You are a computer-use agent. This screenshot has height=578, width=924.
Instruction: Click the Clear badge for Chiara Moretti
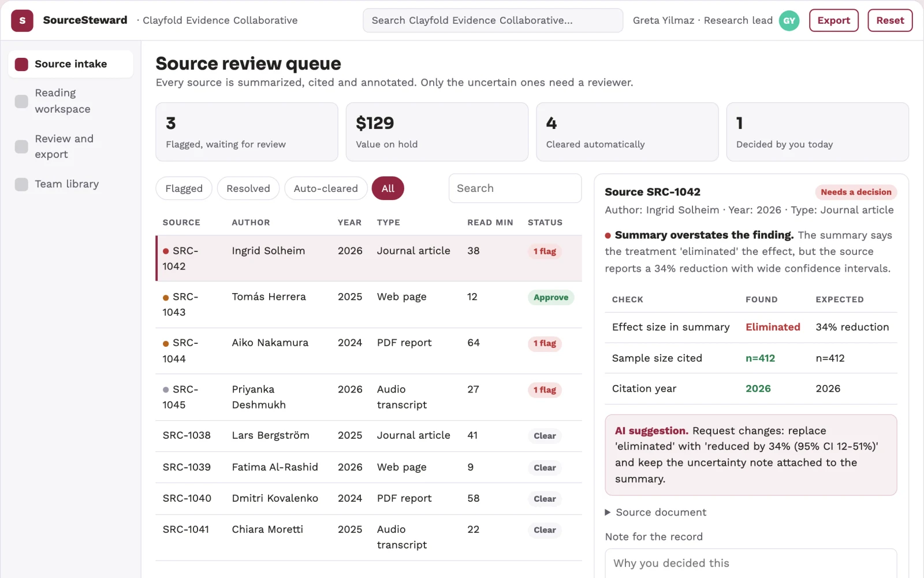pos(545,530)
